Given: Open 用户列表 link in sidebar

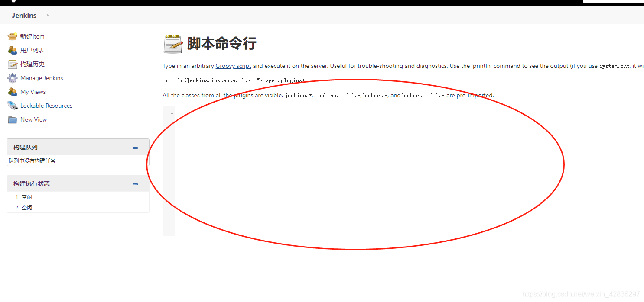Looking at the screenshot, I should (x=33, y=50).
